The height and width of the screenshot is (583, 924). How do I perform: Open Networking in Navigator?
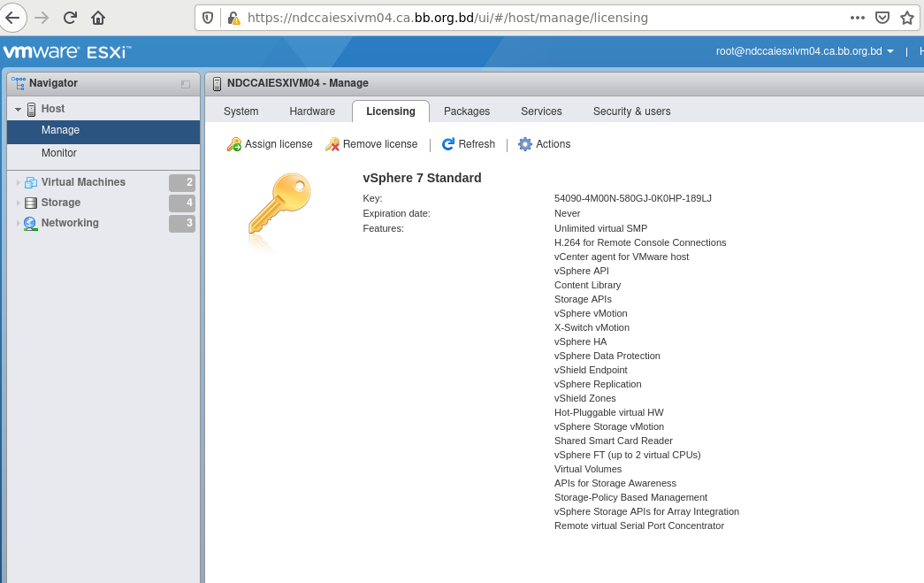click(70, 224)
